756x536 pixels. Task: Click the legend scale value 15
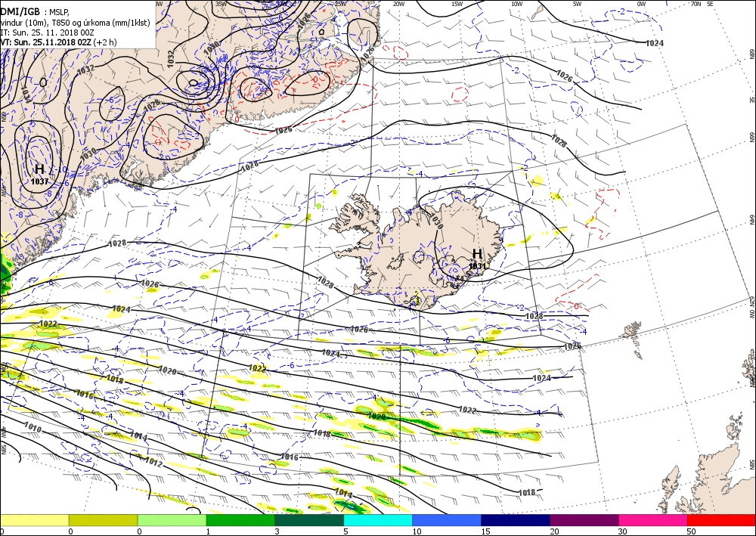tap(485, 531)
